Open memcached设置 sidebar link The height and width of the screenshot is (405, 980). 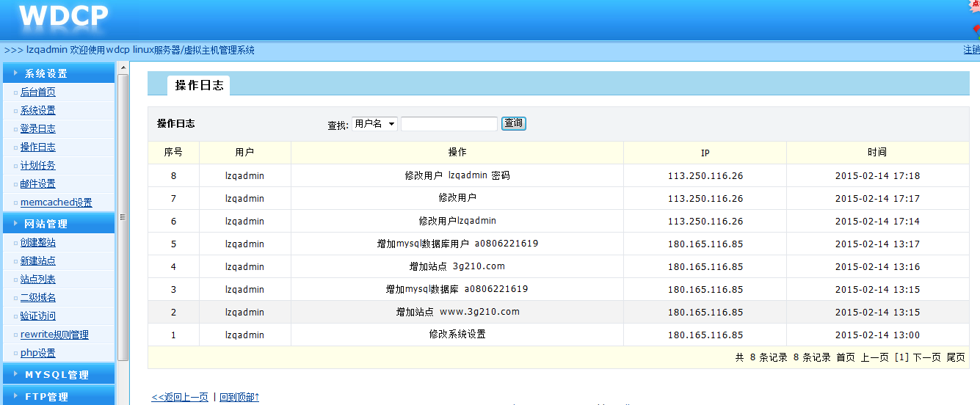[x=56, y=202]
